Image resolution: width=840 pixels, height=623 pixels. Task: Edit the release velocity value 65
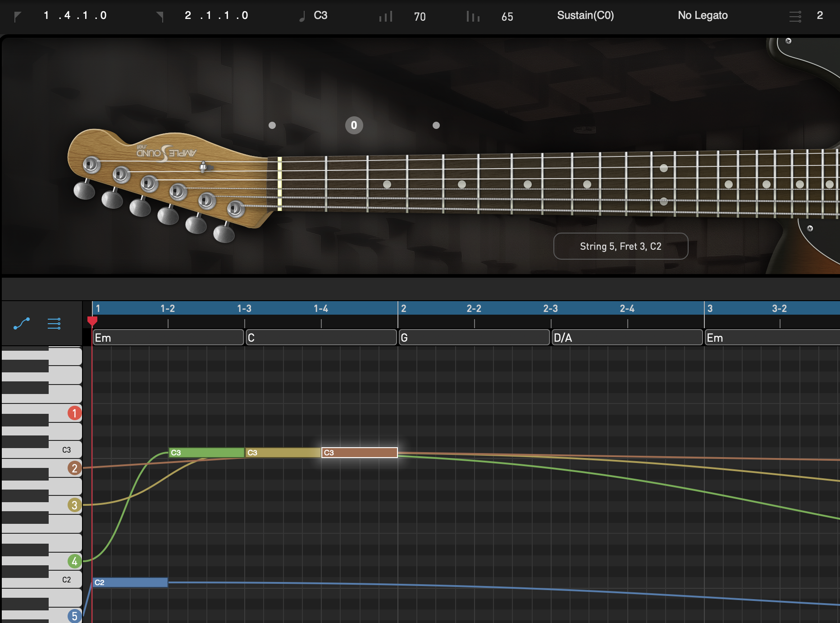[507, 17]
